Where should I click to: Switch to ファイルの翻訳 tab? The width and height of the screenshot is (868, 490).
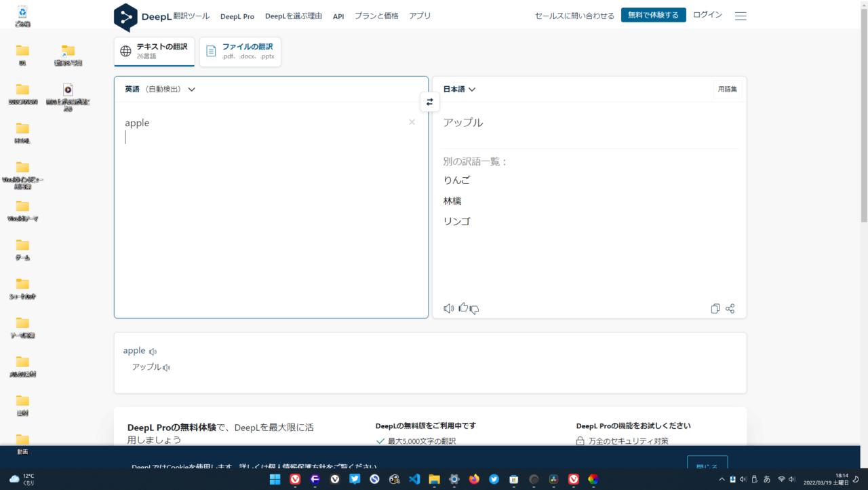[240, 52]
